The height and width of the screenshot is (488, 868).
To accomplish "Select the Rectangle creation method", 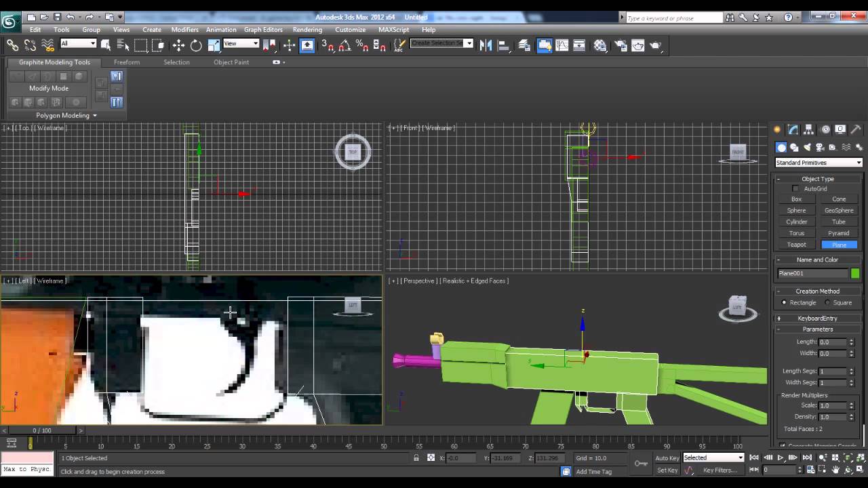I will pyautogui.click(x=785, y=302).
